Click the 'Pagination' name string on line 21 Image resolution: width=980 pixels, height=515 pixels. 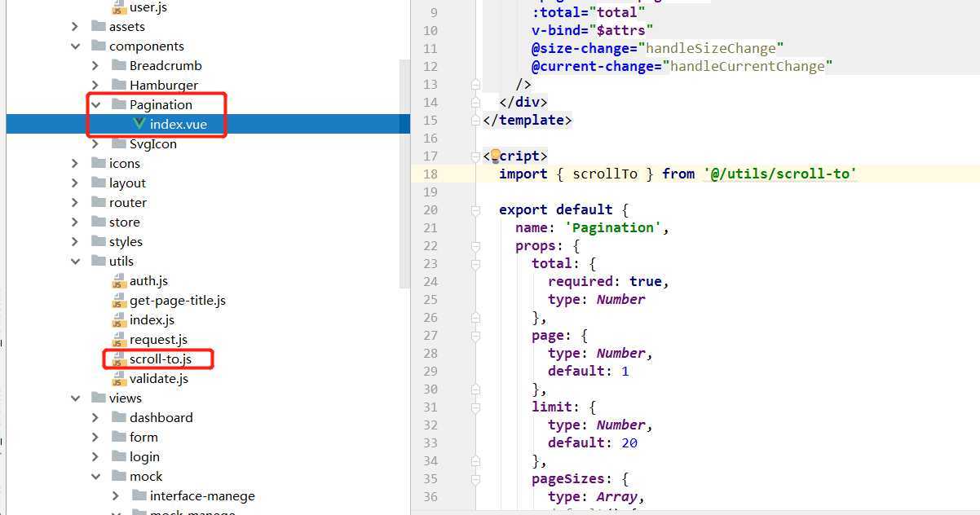[613, 227]
